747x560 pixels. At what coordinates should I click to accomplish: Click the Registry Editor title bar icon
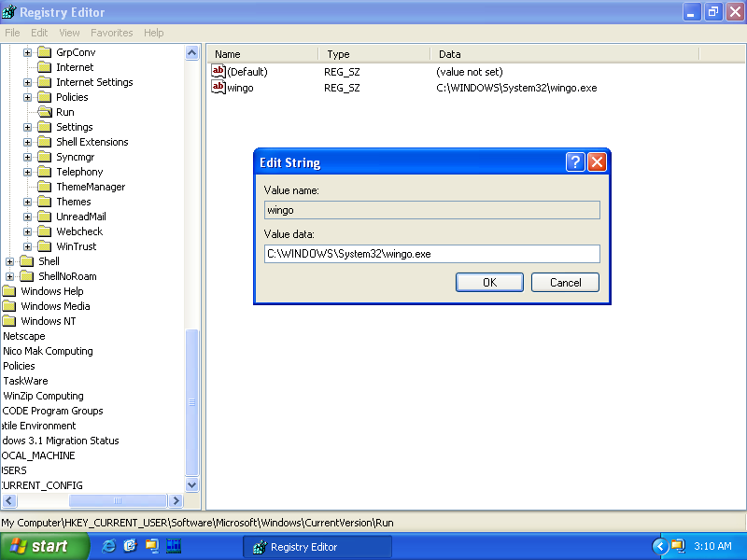coord(9,12)
